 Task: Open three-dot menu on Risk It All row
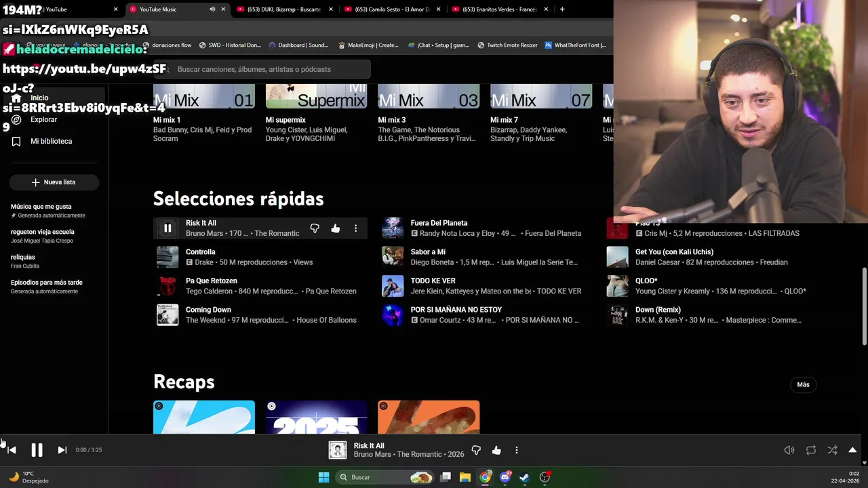pos(355,228)
